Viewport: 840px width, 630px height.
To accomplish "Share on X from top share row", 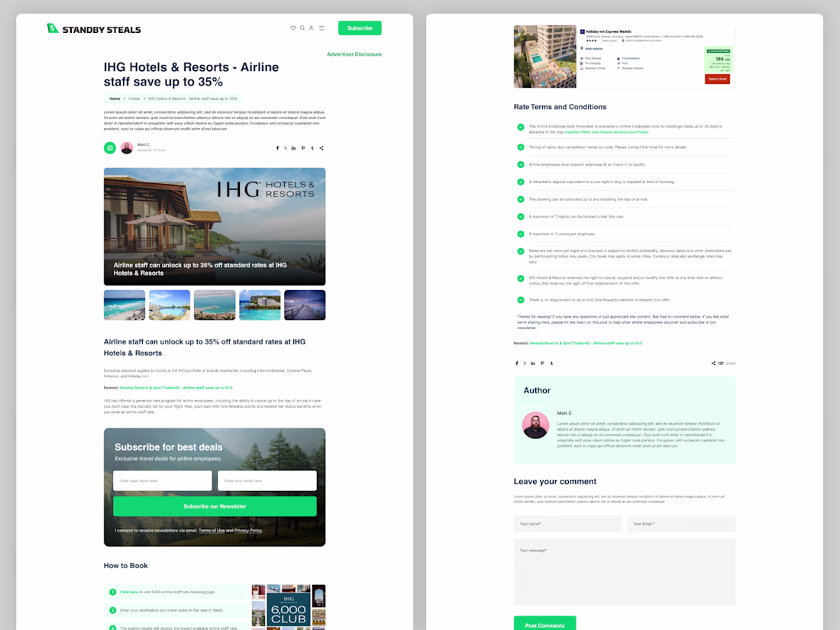I will coord(286,148).
